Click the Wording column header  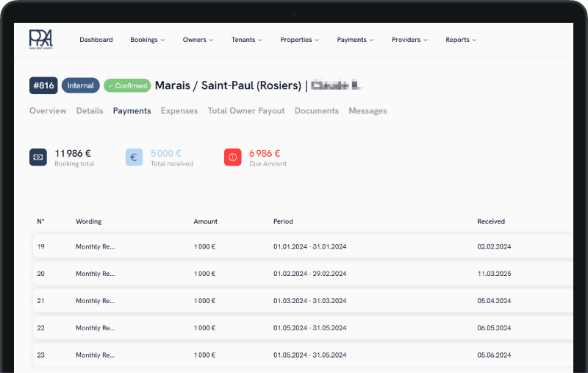[x=88, y=221]
